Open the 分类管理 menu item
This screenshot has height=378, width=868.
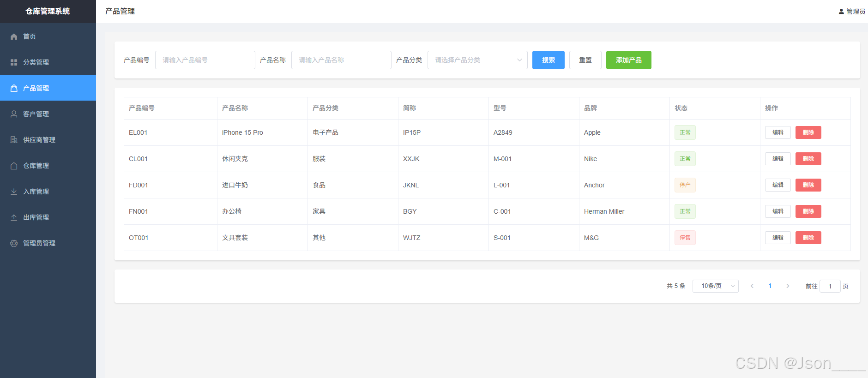pos(48,62)
